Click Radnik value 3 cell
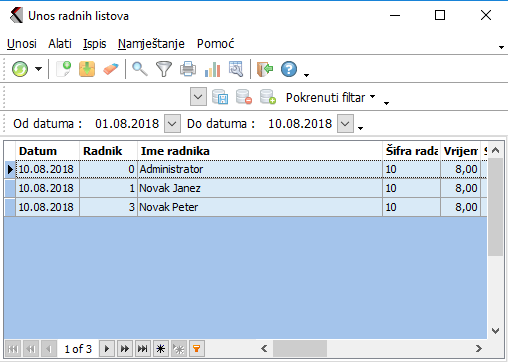 point(109,207)
